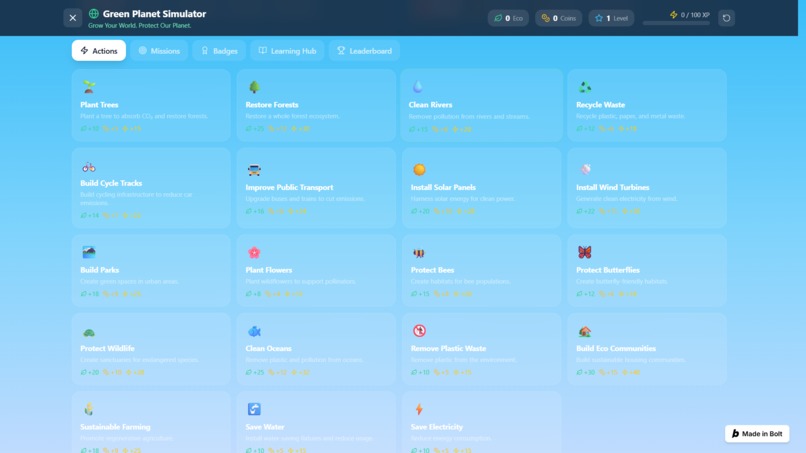Open the Leaderboard tab

point(364,50)
